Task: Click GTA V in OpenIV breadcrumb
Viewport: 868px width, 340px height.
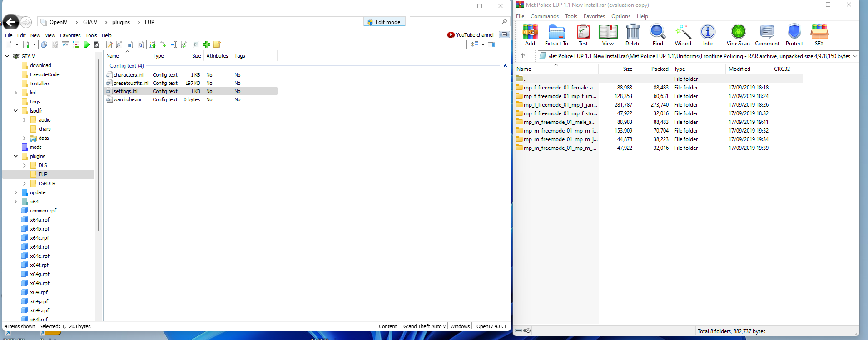Action: pos(90,22)
